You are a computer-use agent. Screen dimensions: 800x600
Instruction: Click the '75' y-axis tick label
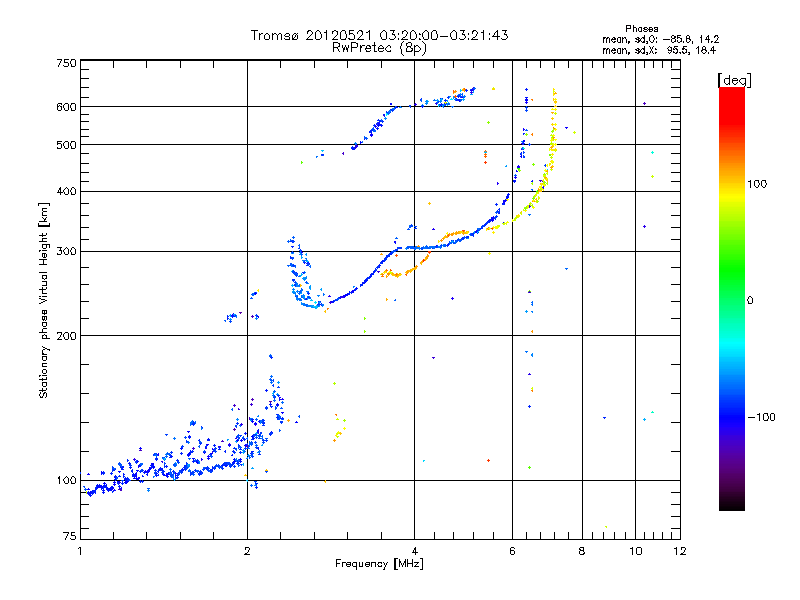(70, 536)
